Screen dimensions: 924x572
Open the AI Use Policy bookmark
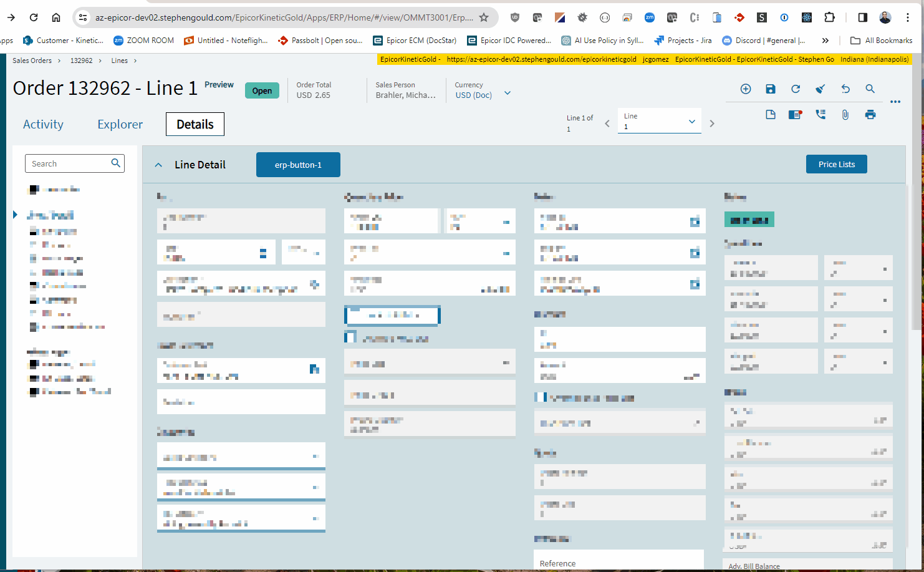[603, 41]
